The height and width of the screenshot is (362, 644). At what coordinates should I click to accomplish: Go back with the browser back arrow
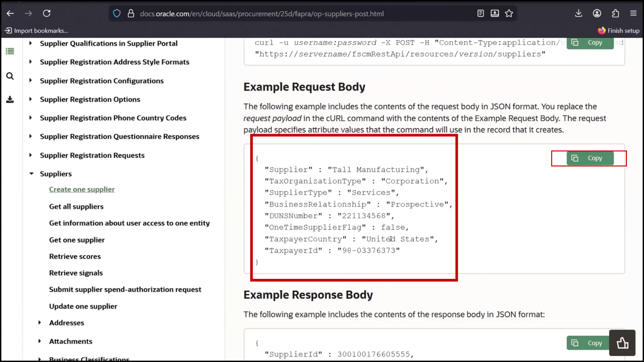pos(10,13)
